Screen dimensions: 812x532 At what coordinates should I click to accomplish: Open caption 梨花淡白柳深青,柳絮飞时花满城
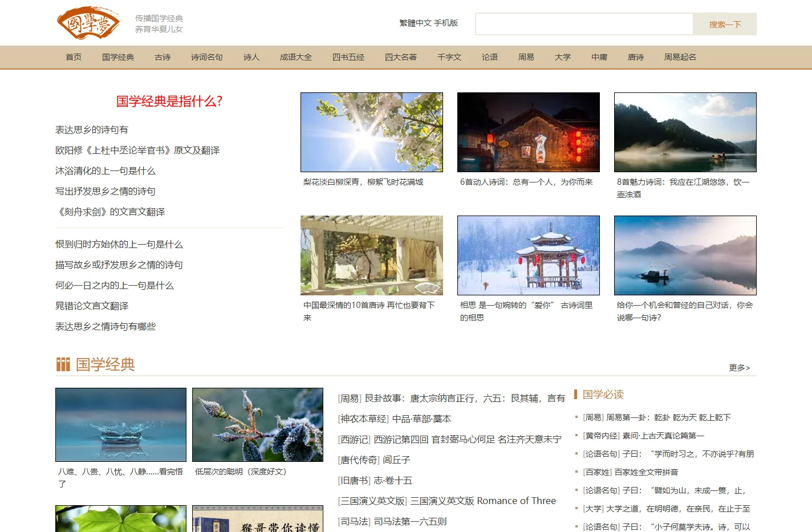pos(363,182)
